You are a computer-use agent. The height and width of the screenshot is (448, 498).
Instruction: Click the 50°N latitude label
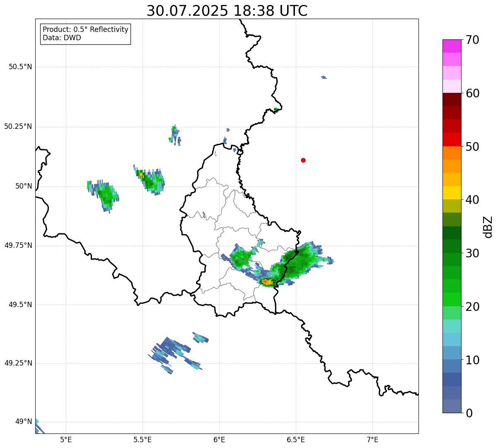[x=24, y=186]
